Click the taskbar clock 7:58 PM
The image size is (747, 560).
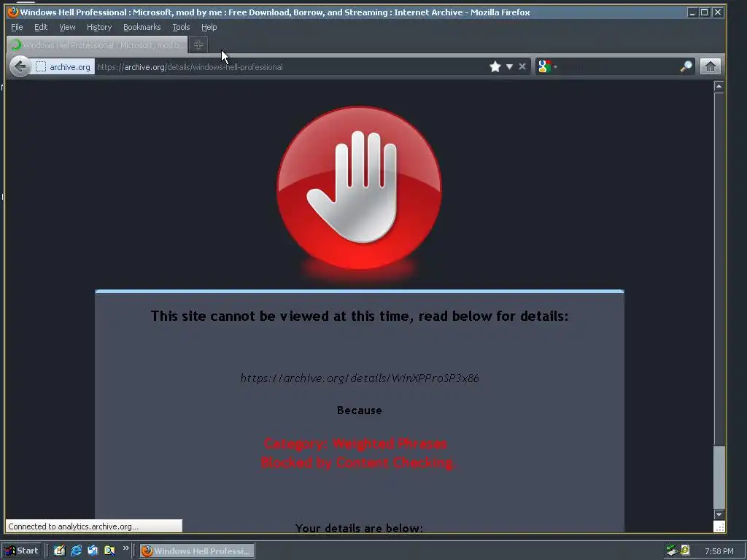[x=719, y=551]
